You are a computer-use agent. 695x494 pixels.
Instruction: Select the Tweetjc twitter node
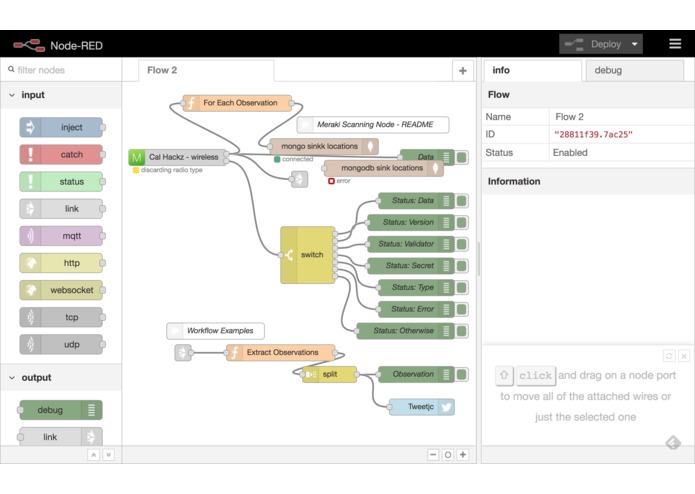(422, 407)
